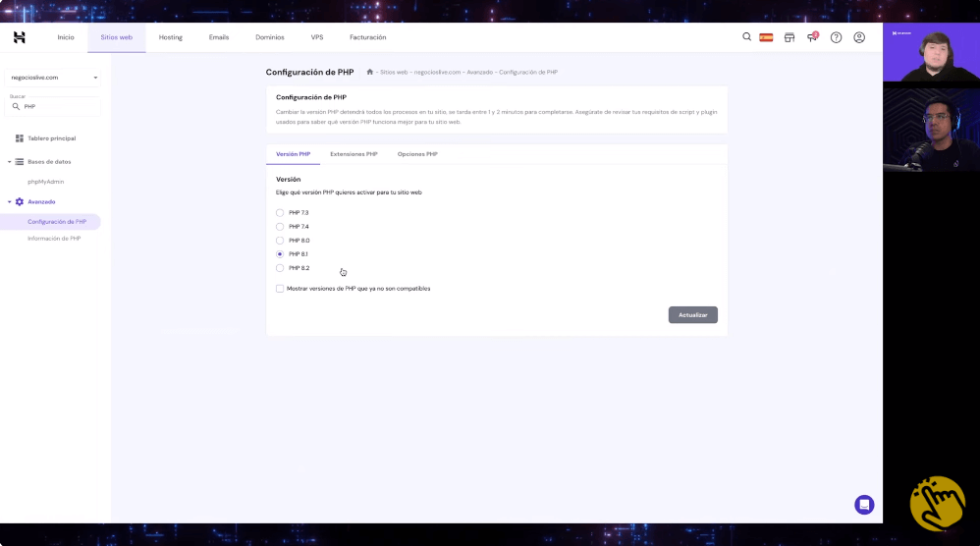Select PHP 8.1 radio button
The width and height of the screenshot is (980, 546).
point(280,253)
